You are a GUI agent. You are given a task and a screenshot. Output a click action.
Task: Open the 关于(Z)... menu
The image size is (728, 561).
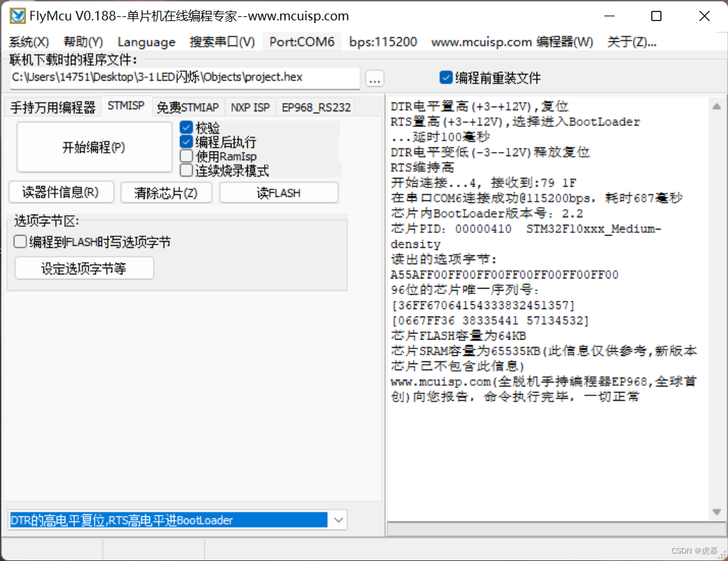click(632, 42)
